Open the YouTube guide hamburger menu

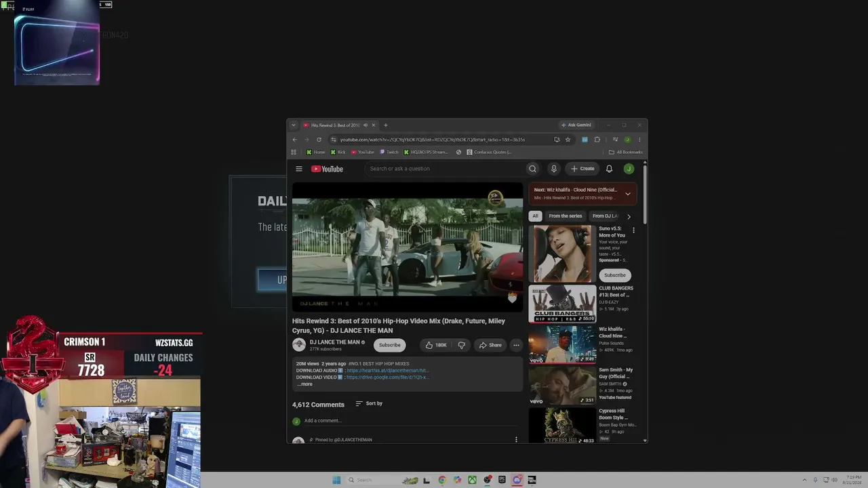(299, 169)
